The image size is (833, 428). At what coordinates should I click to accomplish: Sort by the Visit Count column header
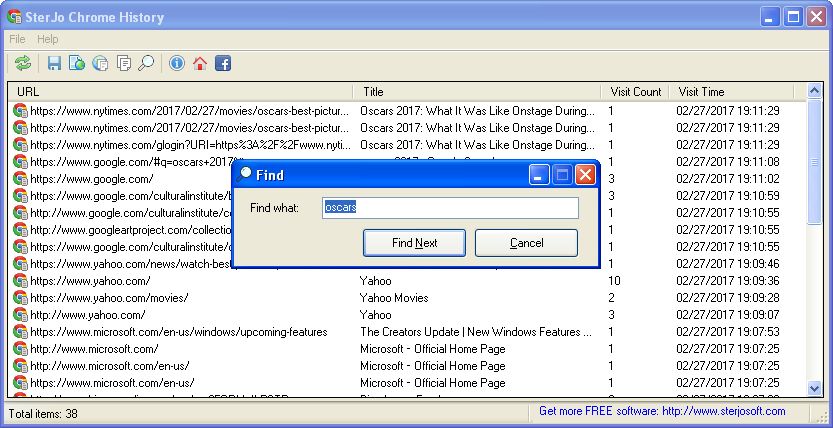[635, 92]
